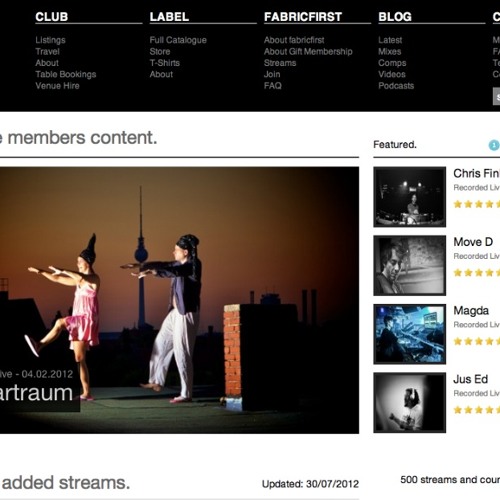Select the Move D stream title

473,242
